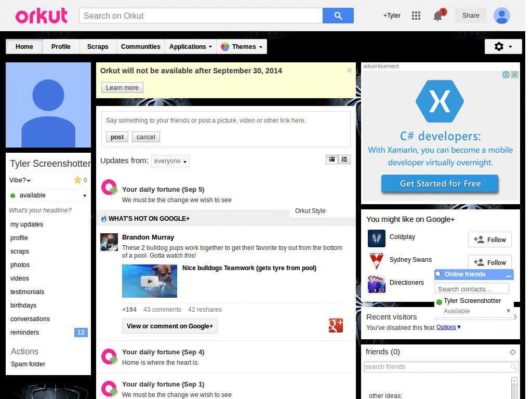
Task: Close the Xamarin advertisement
Action: pyautogui.click(x=514, y=75)
